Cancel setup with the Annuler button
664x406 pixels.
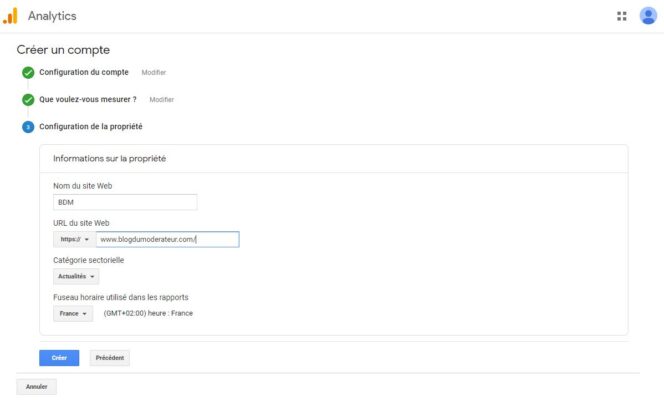coord(36,387)
